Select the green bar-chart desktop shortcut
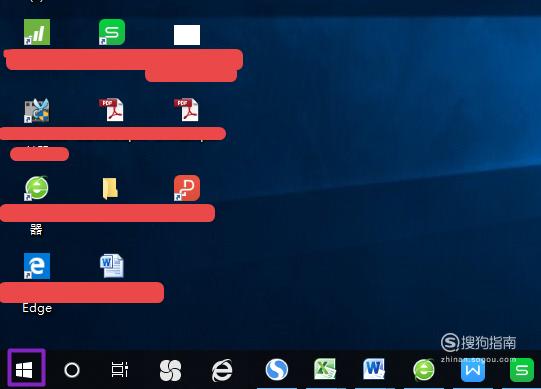This screenshot has height=389, width=541. [37, 32]
